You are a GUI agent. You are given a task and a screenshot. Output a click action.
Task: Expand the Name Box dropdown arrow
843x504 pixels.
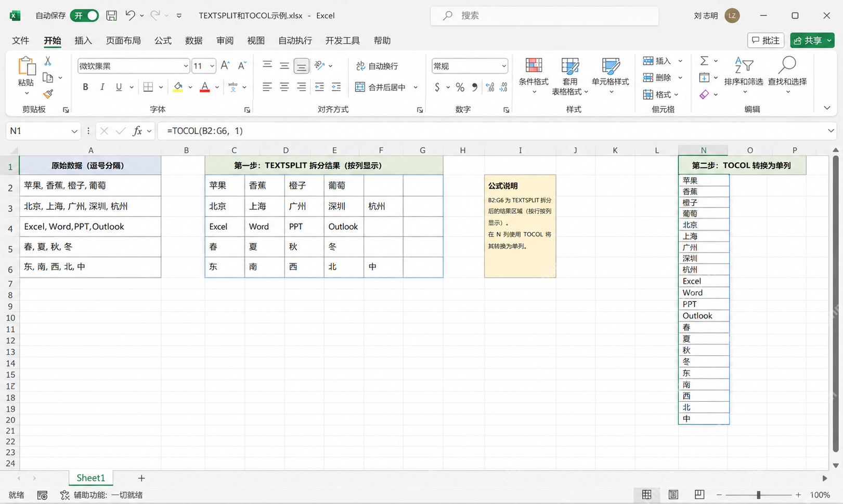[74, 131]
